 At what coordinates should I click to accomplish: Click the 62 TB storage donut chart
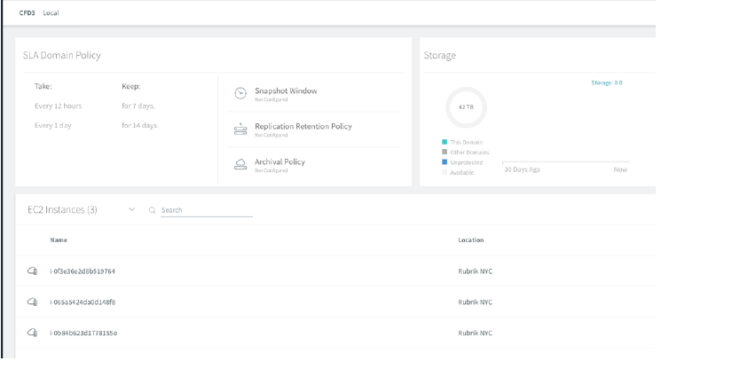(466, 108)
